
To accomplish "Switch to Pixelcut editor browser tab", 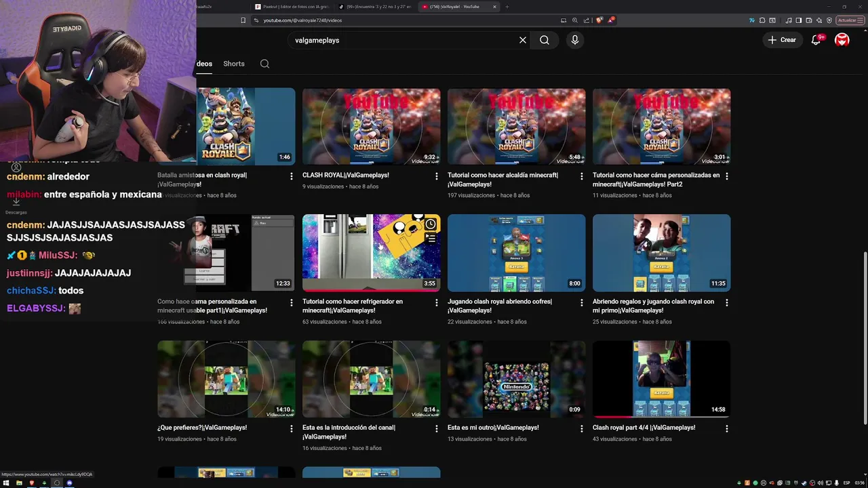I will [294, 7].
